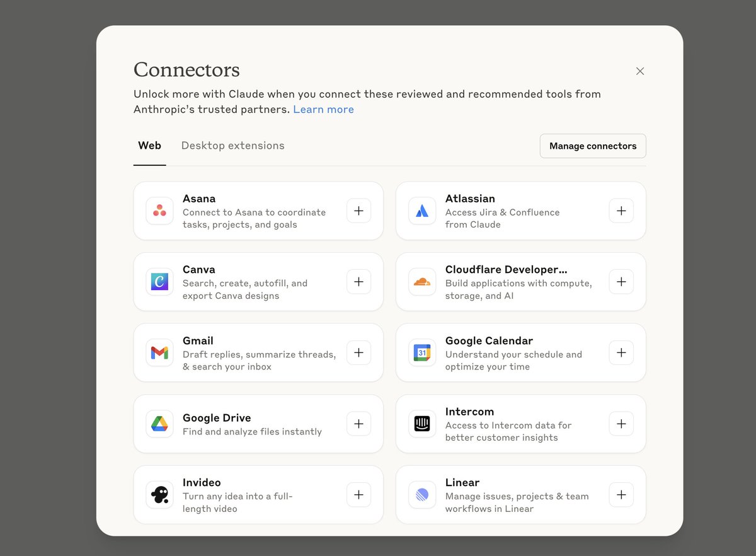This screenshot has height=556, width=756.
Task: Click the Connectors dialog heading
Action: click(x=186, y=69)
